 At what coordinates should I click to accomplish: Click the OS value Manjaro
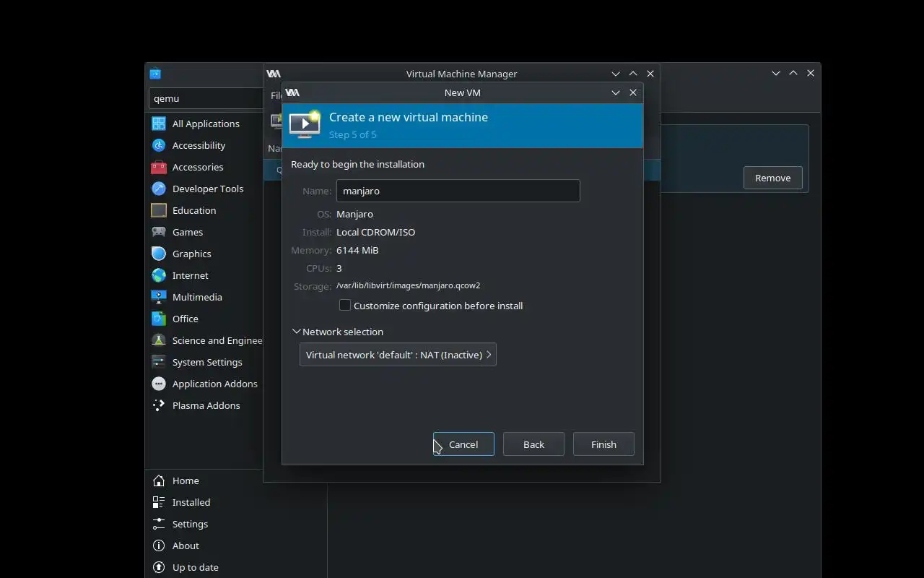(x=354, y=214)
